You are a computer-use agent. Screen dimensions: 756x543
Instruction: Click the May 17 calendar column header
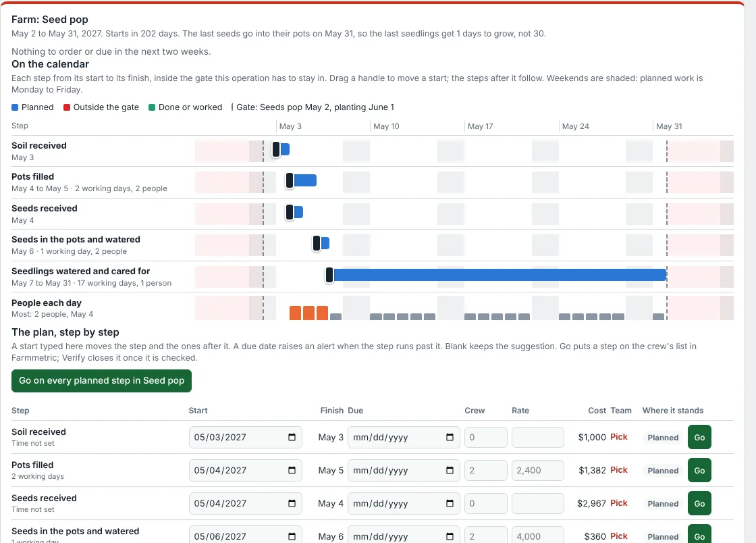coord(480,126)
